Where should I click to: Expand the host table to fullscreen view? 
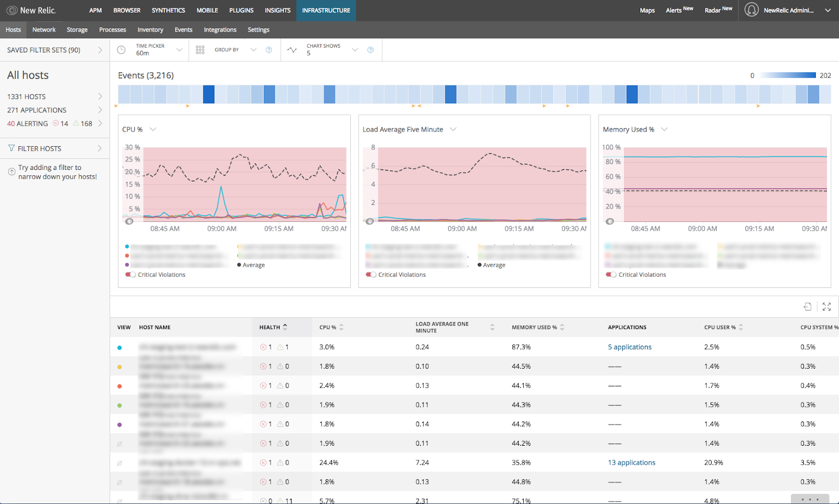tap(827, 306)
